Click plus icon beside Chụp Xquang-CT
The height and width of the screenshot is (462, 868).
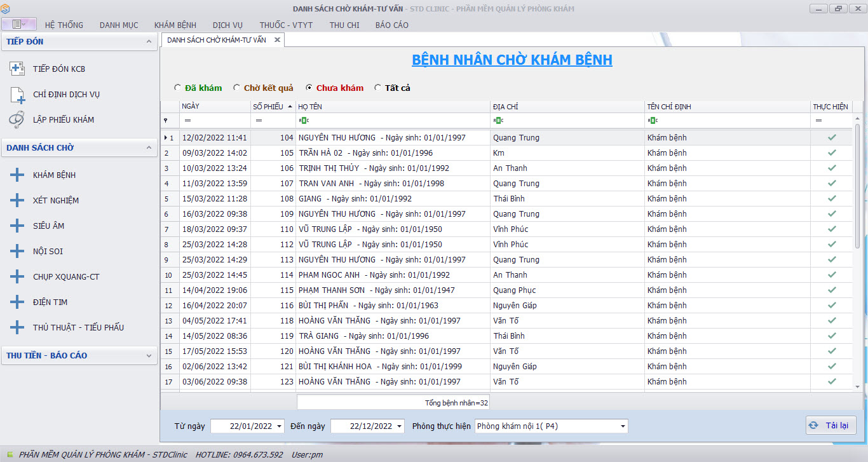[x=17, y=276]
